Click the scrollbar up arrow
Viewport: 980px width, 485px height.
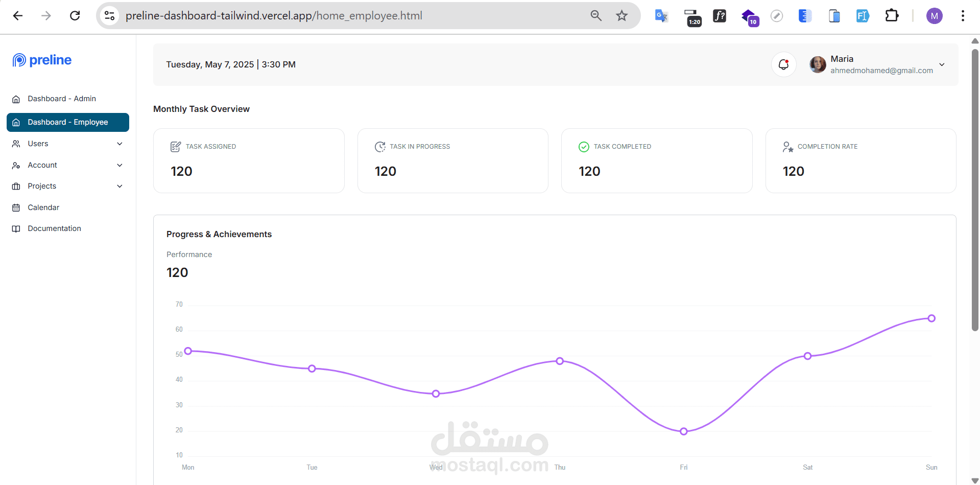(975, 41)
